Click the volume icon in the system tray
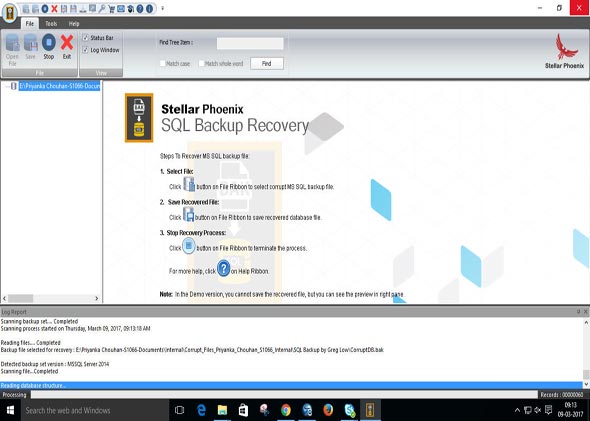 (x=538, y=410)
